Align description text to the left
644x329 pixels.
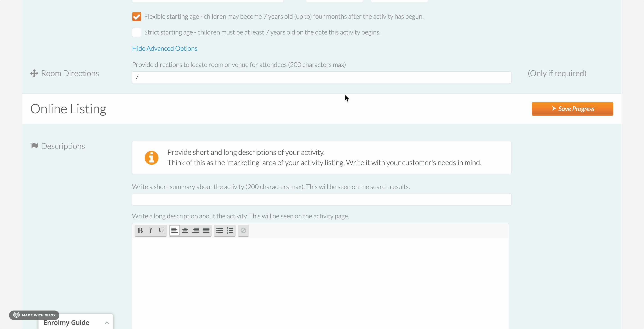coord(174,230)
